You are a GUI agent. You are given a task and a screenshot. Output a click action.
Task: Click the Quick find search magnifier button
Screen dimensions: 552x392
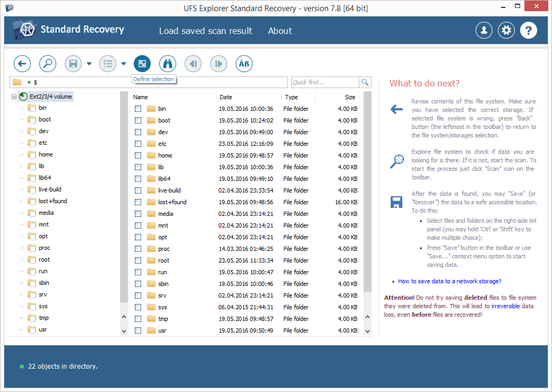[x=365, y=82]
